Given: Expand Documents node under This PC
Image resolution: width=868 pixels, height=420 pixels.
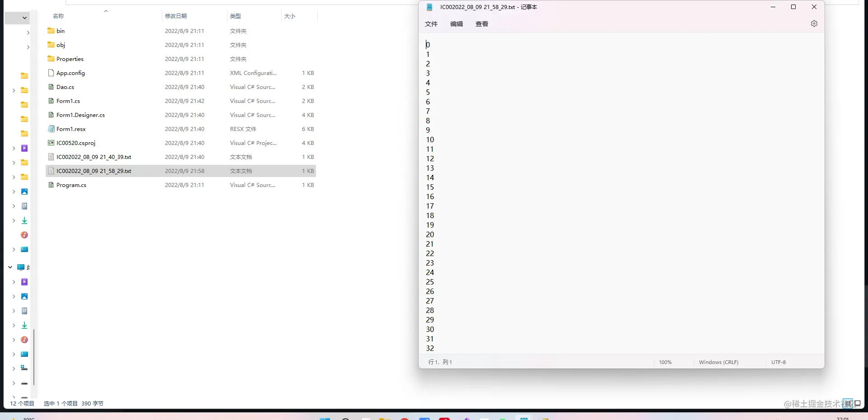Looking at the screenshot, I should [14, 311].
